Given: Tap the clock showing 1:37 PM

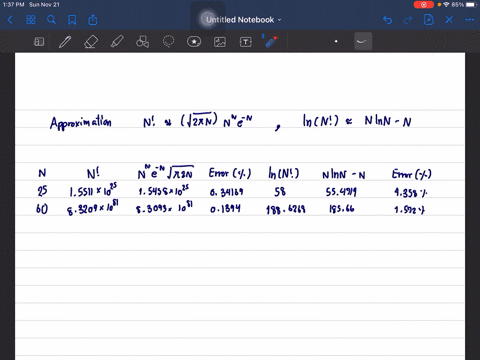Looking at the screenshot, I should (13, 5).
